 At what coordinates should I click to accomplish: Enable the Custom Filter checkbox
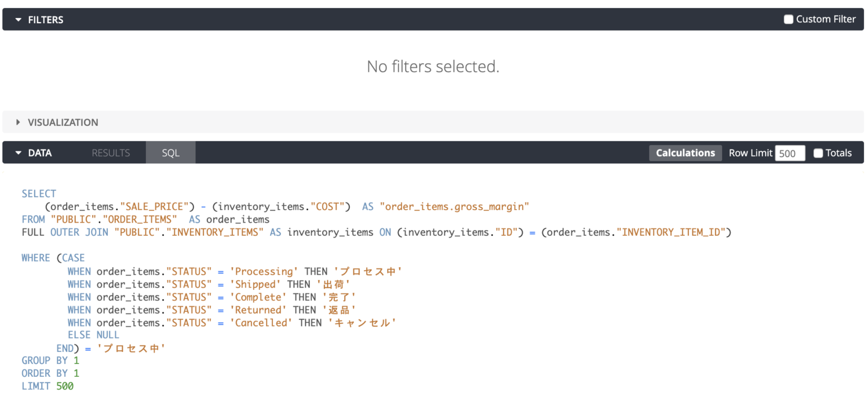pos(788,19)
